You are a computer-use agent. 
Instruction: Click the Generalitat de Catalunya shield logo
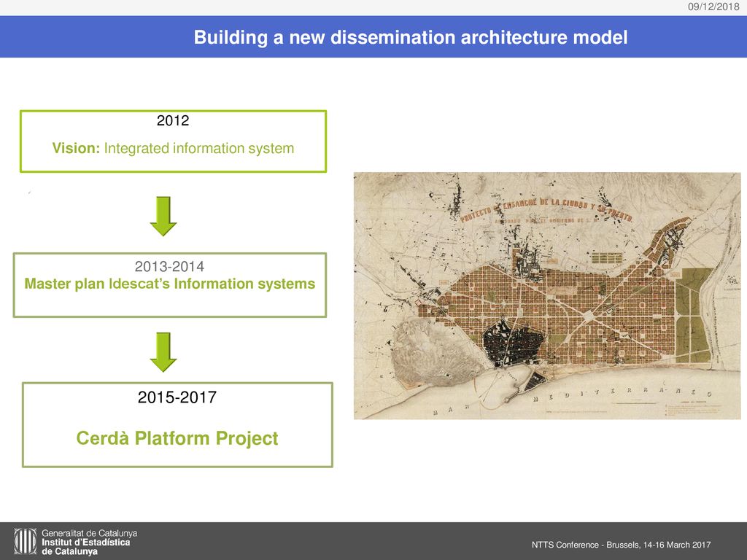click(x=26, y=542)
